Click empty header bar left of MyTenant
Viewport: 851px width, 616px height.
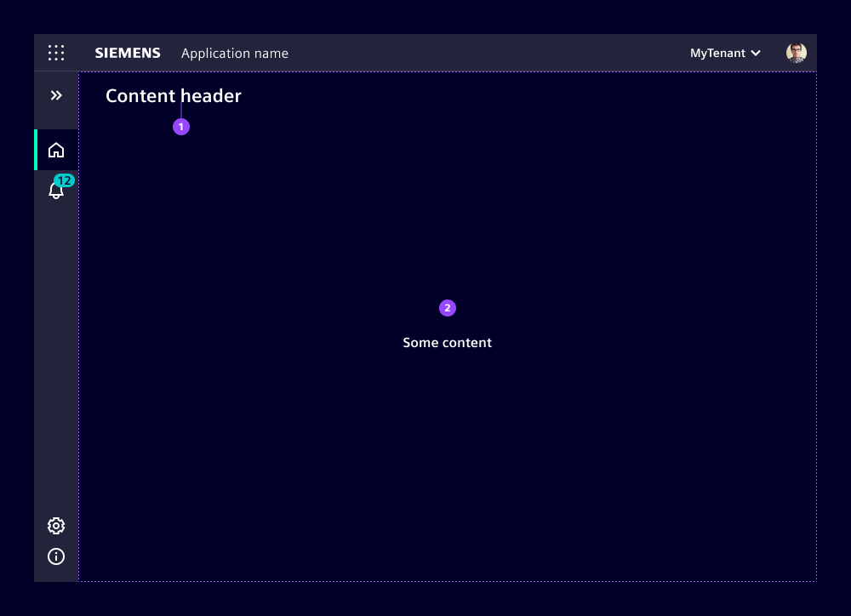click(511, 53)
